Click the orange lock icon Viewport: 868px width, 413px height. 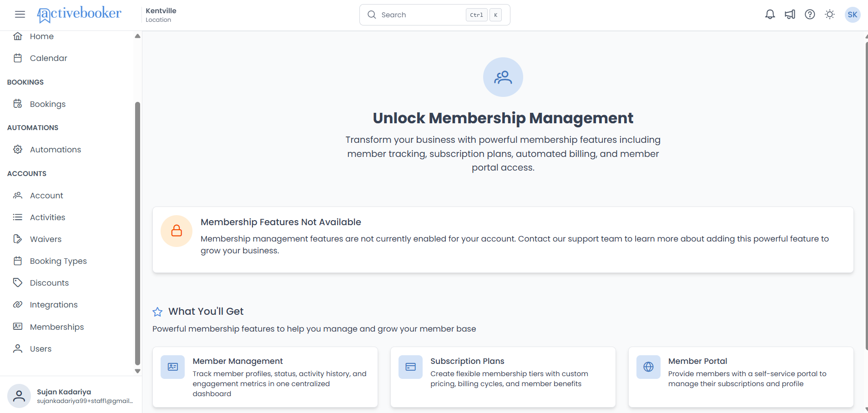pos(177,231)
